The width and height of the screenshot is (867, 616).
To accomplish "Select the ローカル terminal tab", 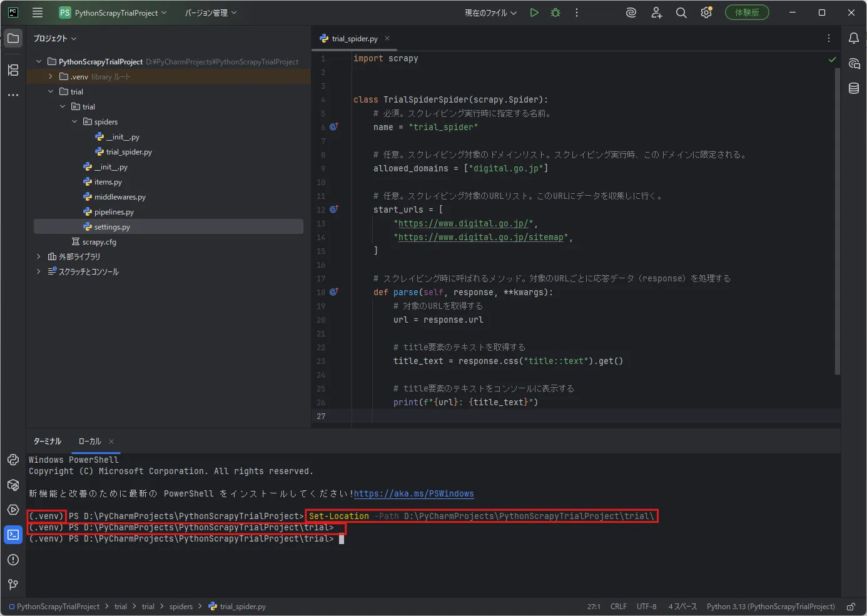I will click(x=89, y=442).
